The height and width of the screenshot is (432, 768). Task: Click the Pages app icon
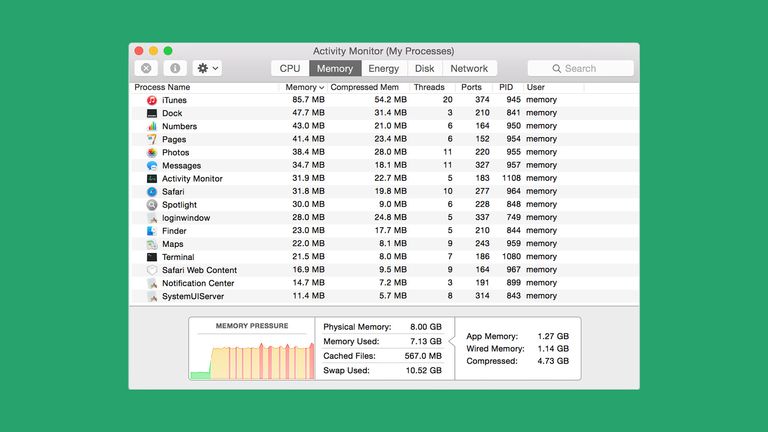coord(152,139)
